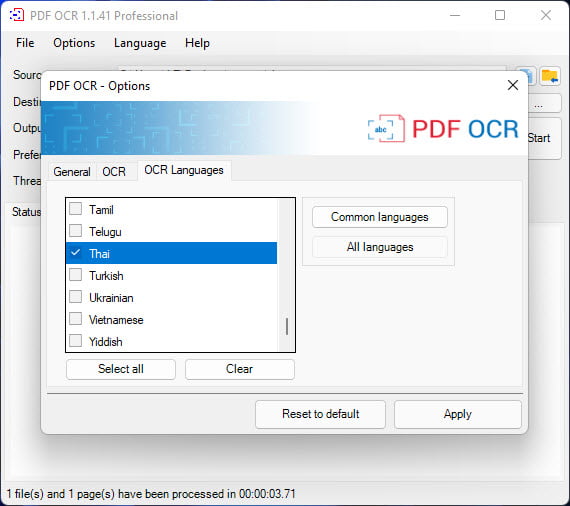Open the File menu
Screen dimensions: 570x506
point(25,43)
